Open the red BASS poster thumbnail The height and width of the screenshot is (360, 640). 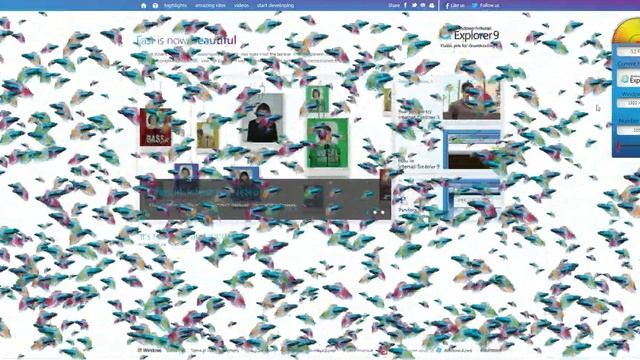click(x=156, y=127)
